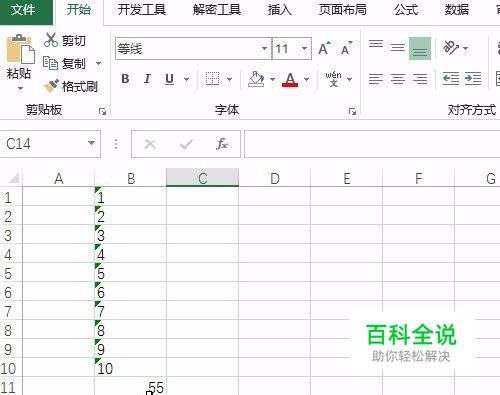500x395 pixels.
Task: Open phonetic guide dropdown arrow
Action: [349, 79]
